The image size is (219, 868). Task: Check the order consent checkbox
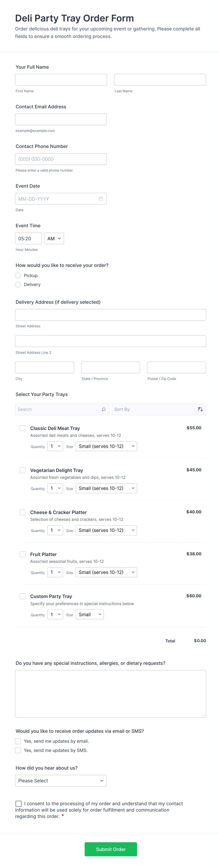point(19,804)
